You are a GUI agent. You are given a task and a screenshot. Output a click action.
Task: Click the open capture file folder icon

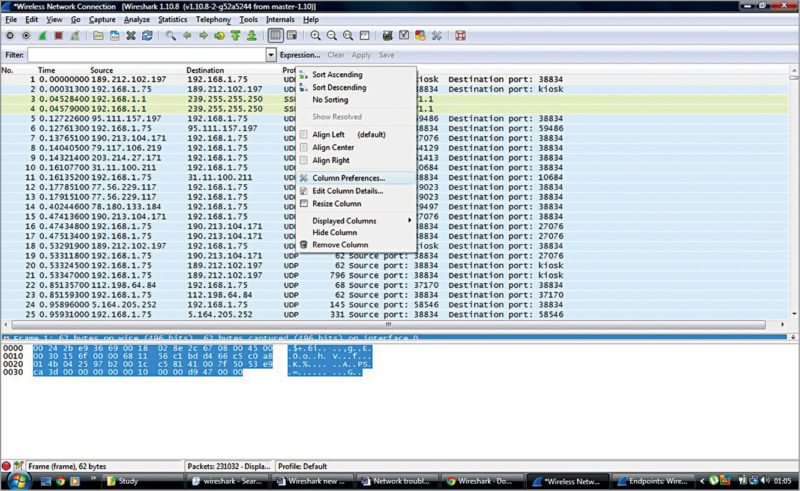(98, 35)
